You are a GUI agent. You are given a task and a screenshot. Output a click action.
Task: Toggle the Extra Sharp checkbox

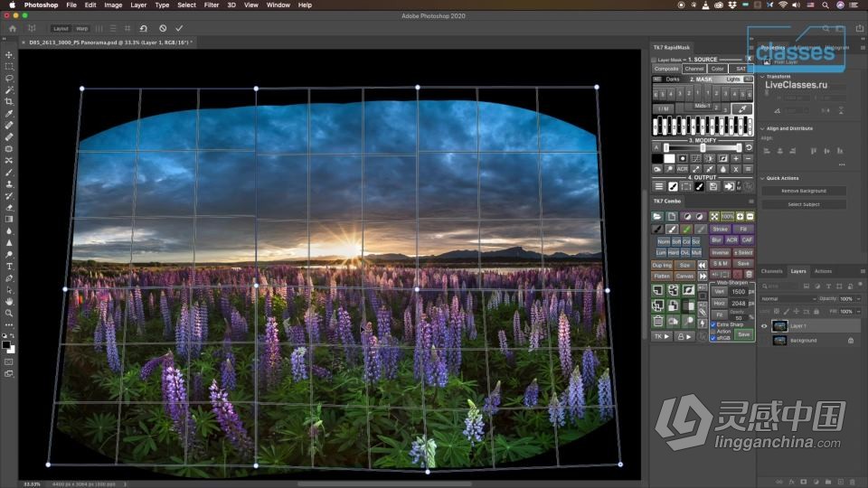coord(713,324)
